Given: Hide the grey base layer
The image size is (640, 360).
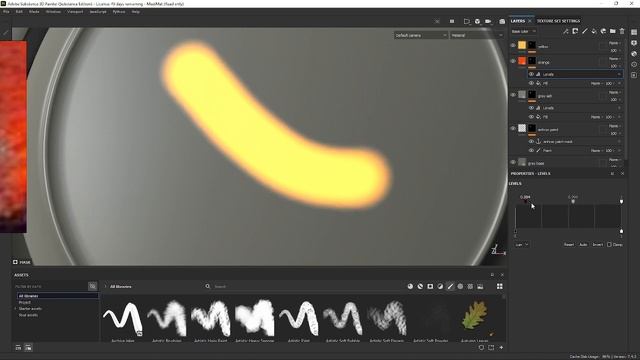Looking at the screenshot, I should [513, 162].
